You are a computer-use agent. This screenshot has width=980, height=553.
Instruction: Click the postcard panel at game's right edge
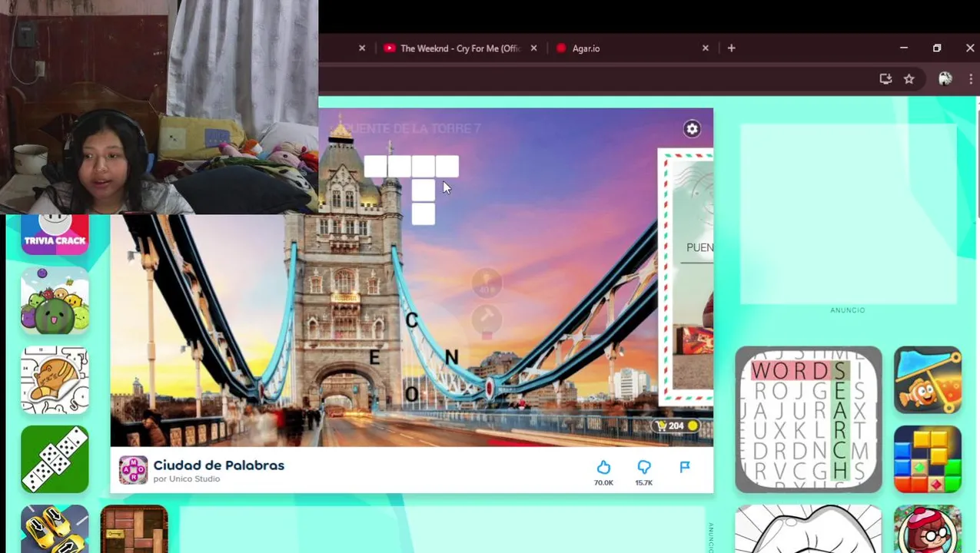686,277
